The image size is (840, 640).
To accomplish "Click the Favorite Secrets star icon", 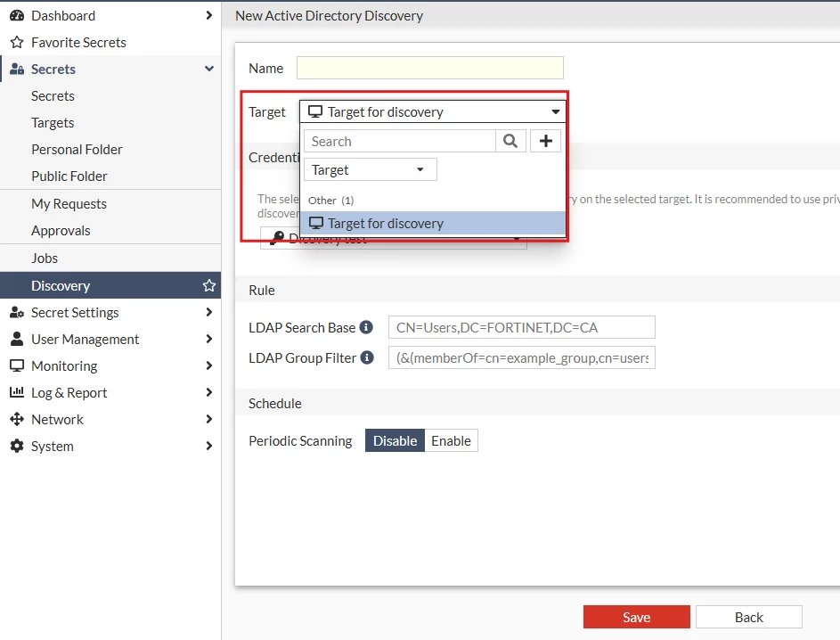I will point(17,43).
